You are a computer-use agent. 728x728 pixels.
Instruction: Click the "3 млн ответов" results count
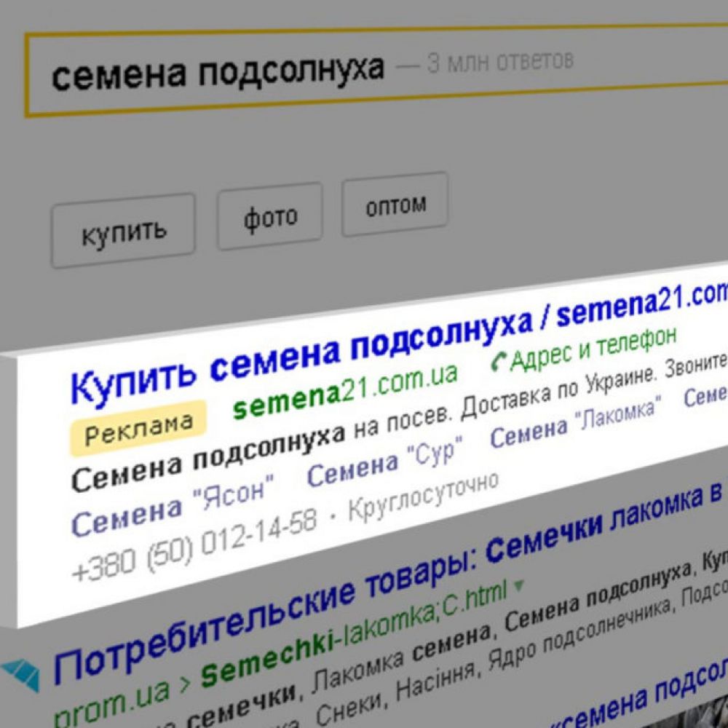[500, 62]
